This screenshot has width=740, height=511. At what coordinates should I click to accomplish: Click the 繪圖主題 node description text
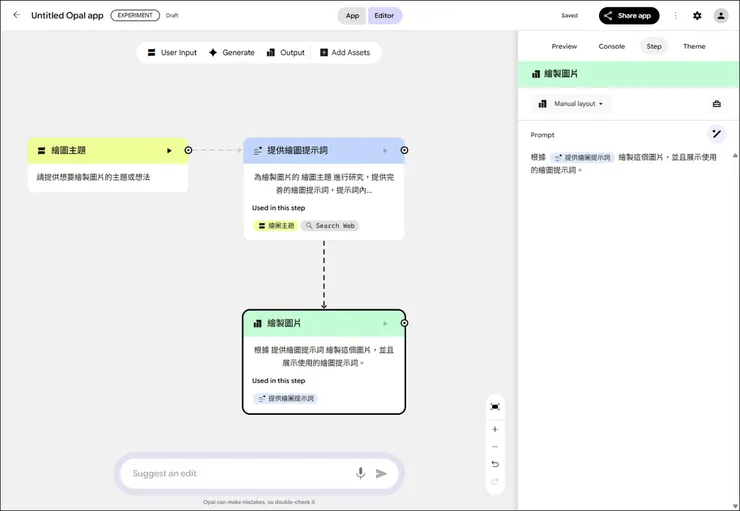tap(93, 177)
